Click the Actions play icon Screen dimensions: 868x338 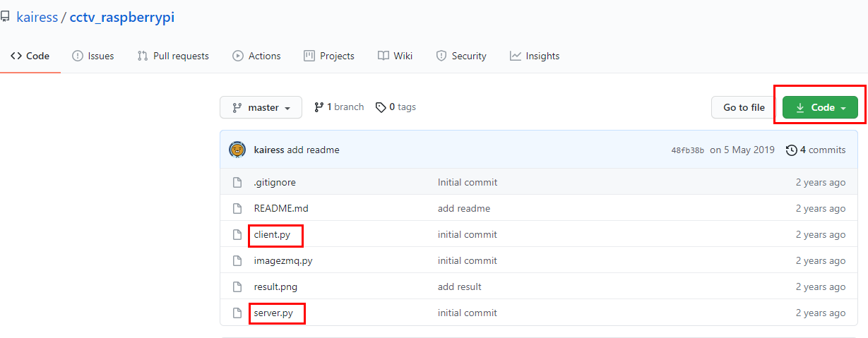click(x=238, y=56)
